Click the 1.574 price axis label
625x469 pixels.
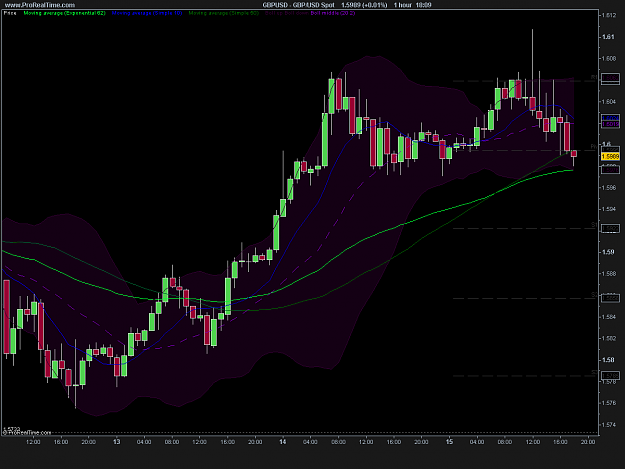point(609,425)
